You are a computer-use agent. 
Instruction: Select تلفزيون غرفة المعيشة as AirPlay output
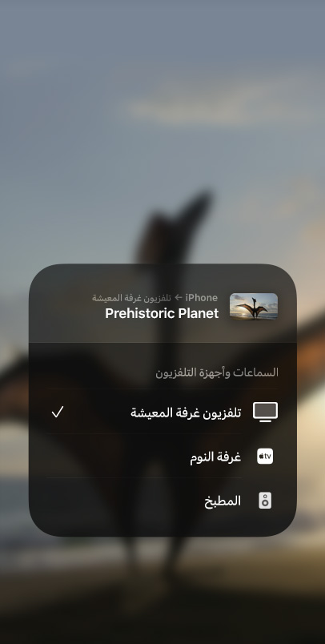tap(162, 412)
